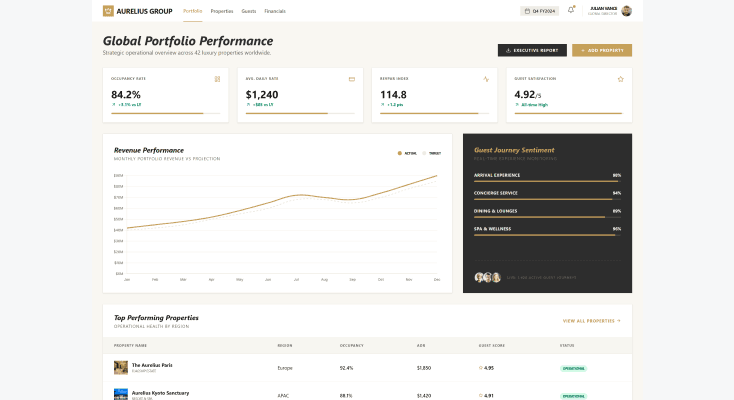Click the Dining & Lounges sentiment bar

click(x=547, y=217)
